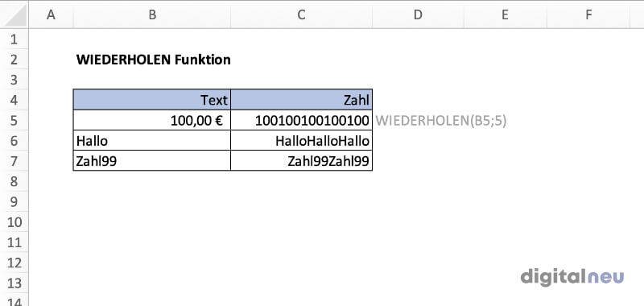Click the WIEDERHOLEN(B5;5) formula note
The image size is (644, 306).
440,121
